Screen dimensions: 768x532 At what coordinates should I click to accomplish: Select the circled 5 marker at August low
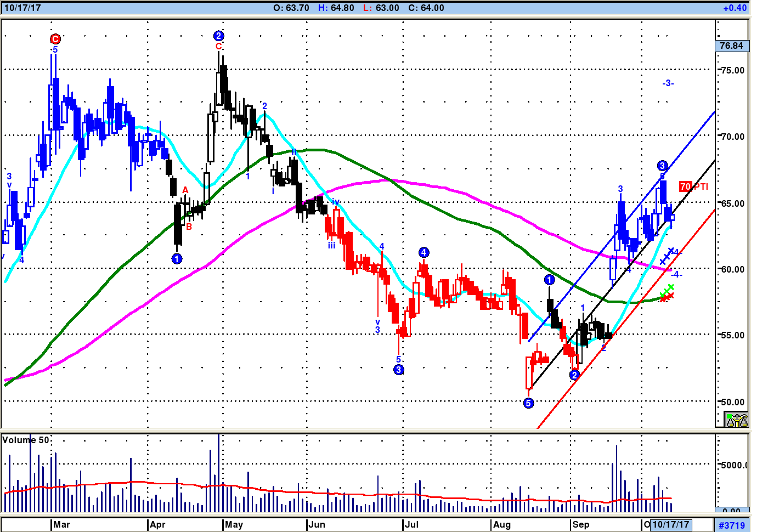(x=528, y=403)
